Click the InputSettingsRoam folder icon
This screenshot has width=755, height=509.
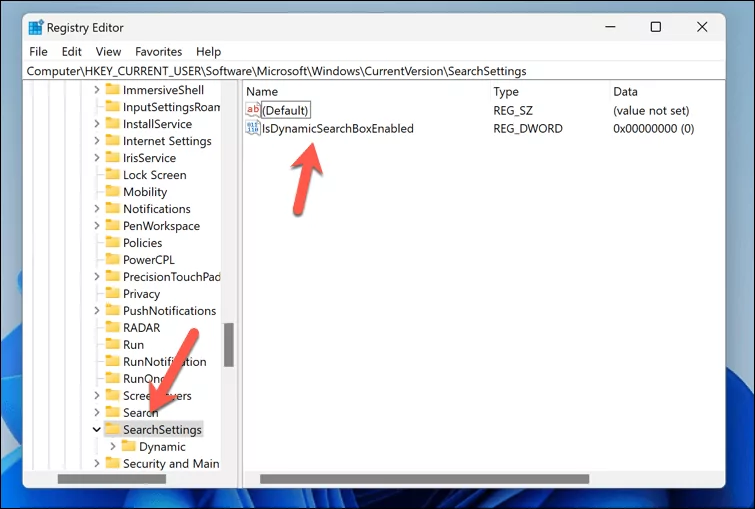pos(113,106)
